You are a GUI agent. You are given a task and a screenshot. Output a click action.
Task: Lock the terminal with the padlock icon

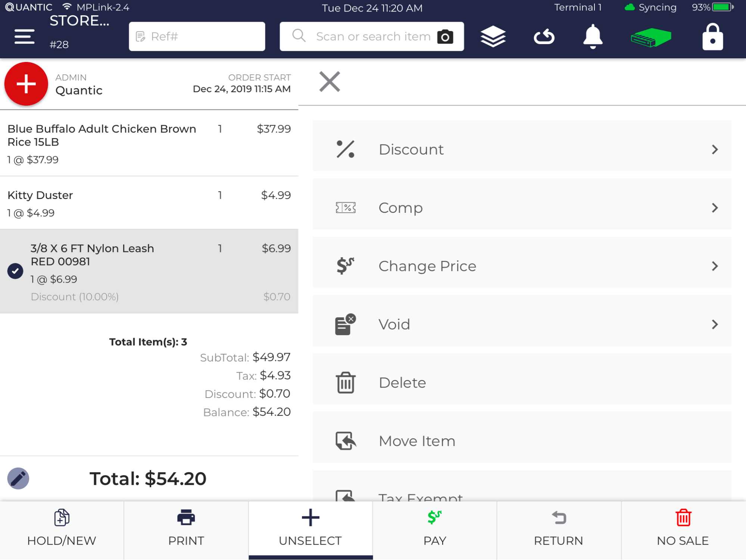click(x=711, y=36)
